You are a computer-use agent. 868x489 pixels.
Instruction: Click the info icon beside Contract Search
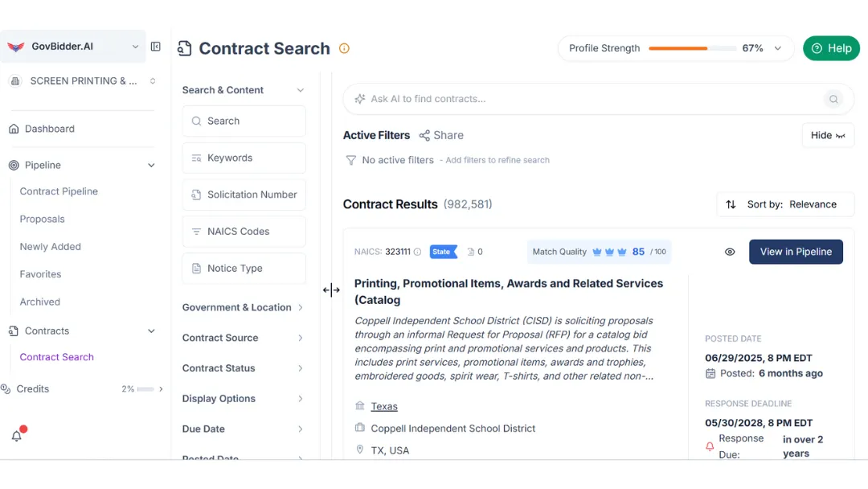click(344, 48)
